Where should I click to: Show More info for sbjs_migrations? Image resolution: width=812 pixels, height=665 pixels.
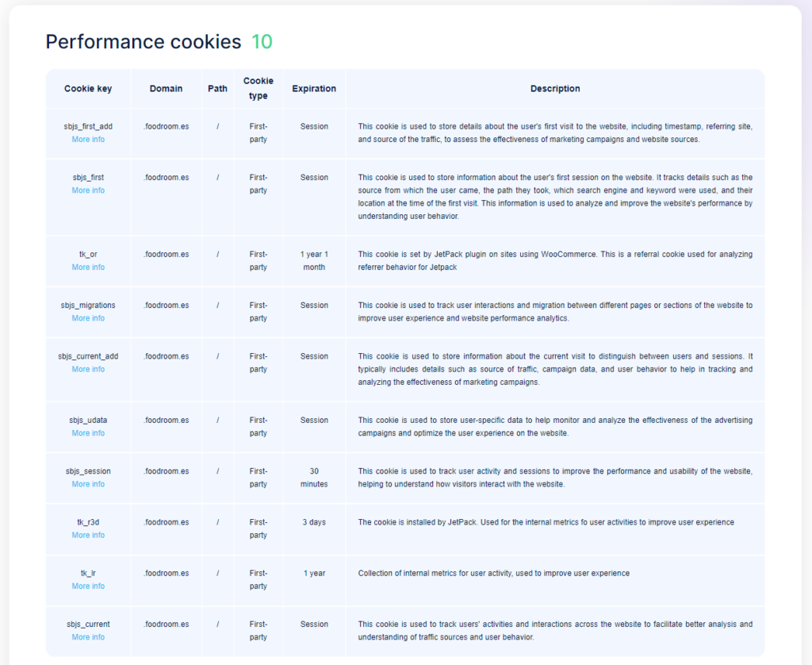click(x=88, y=318)
